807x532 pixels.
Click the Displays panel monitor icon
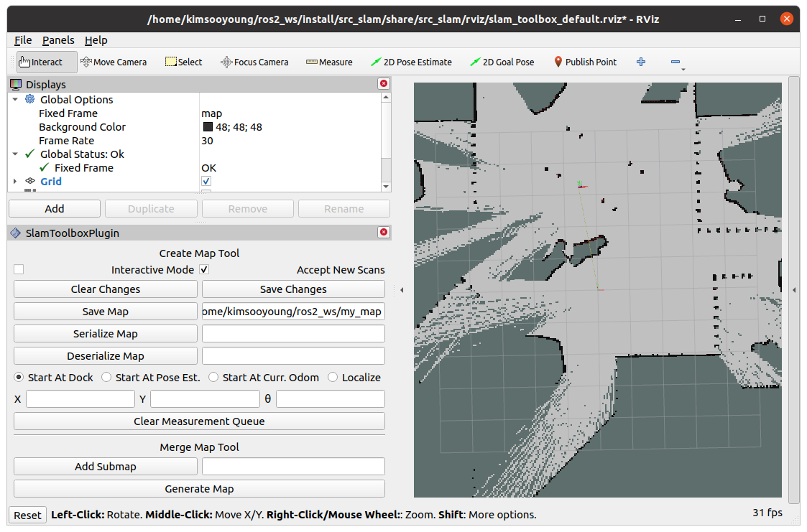click(x=16, y=84)
